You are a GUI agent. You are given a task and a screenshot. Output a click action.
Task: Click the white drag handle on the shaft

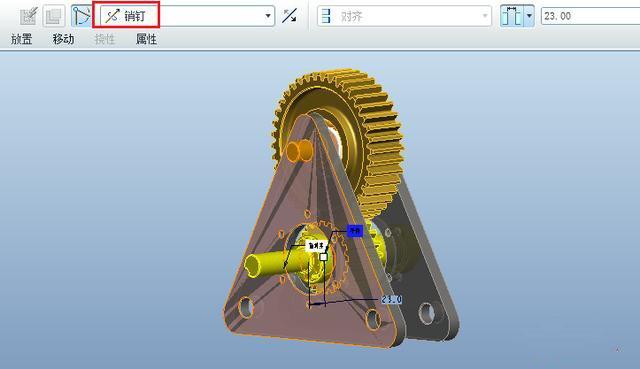click(x=323, y=257)
